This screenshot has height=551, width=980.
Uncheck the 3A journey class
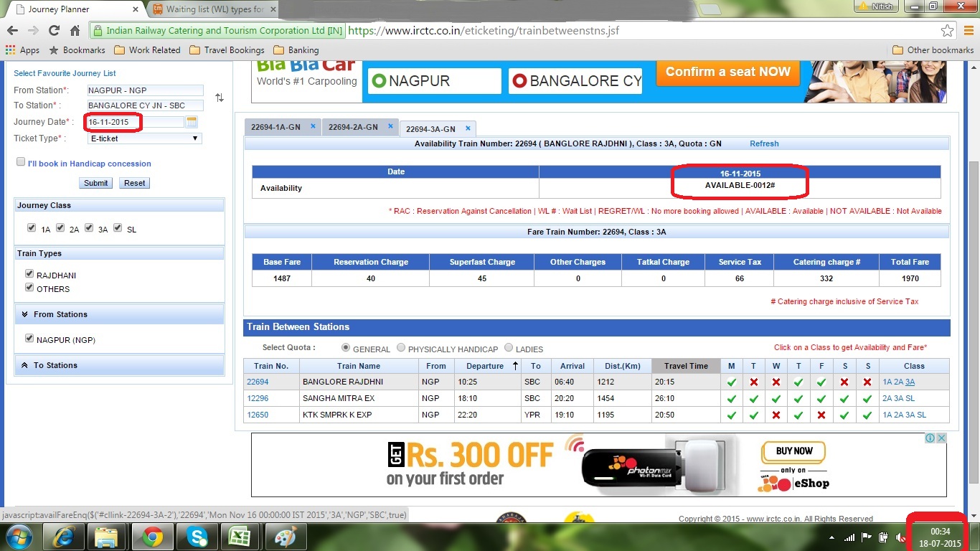pyautogui.click(x=89, y=228)
